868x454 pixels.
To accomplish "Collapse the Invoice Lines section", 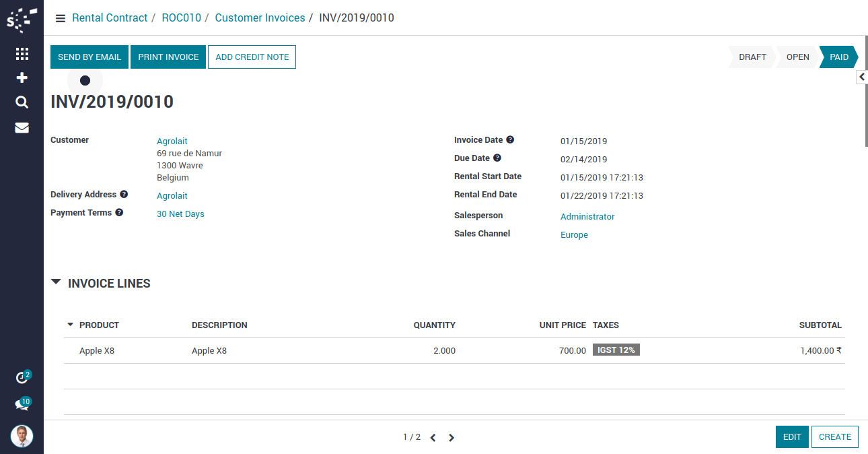I will pos(56,283).
